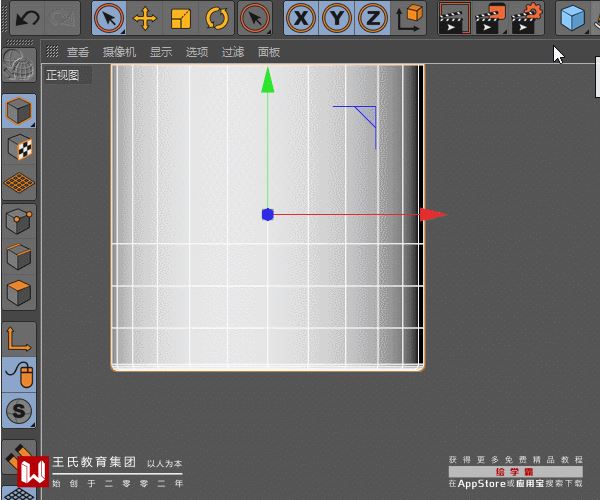Open the 显示 menu

tap(161, 52)
